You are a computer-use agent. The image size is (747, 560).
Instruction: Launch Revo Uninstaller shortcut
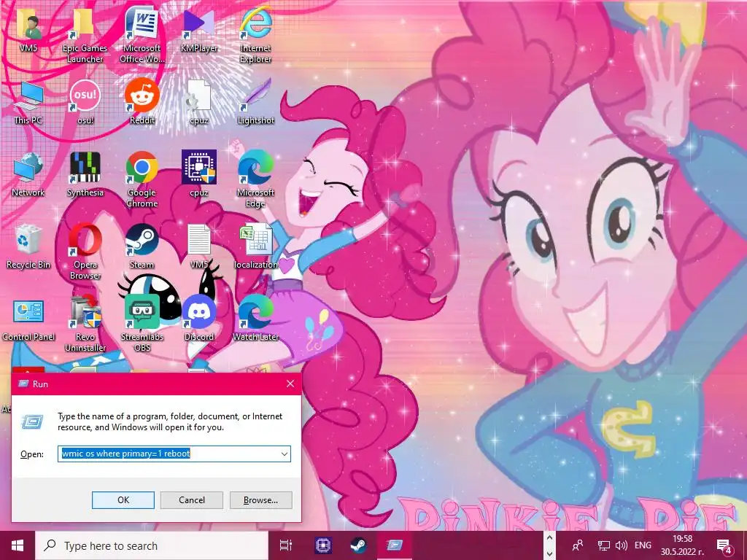click(85, 324)
